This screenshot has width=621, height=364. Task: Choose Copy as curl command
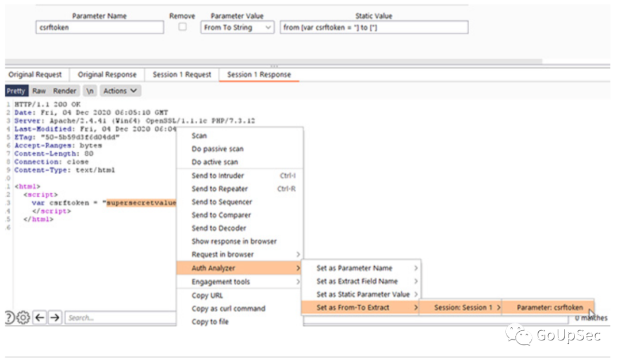click(x=240, y=309)
